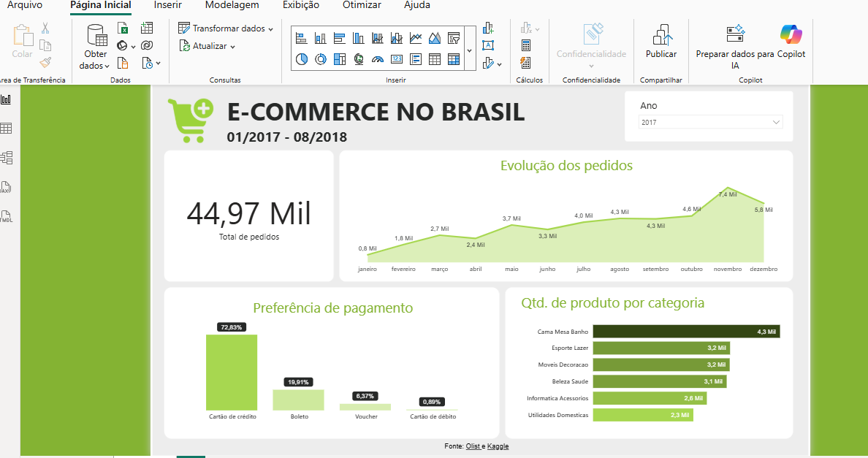Click the 44,97 Mil total card value
Screen dimensions: 868x458
pyautogui.click(x=248, y=213)
